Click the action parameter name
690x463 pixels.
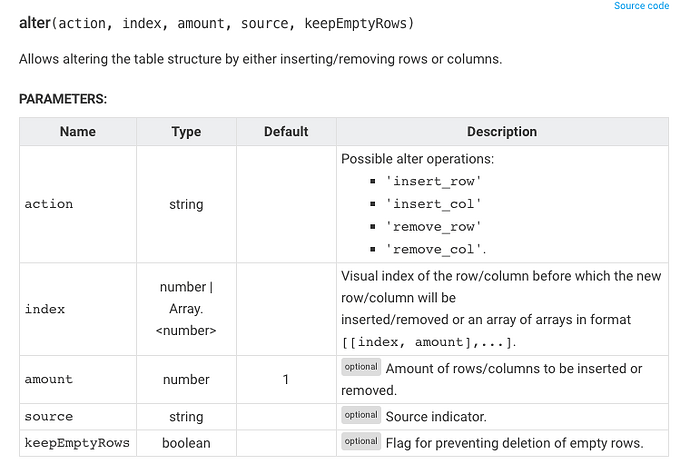coord(49,204)
